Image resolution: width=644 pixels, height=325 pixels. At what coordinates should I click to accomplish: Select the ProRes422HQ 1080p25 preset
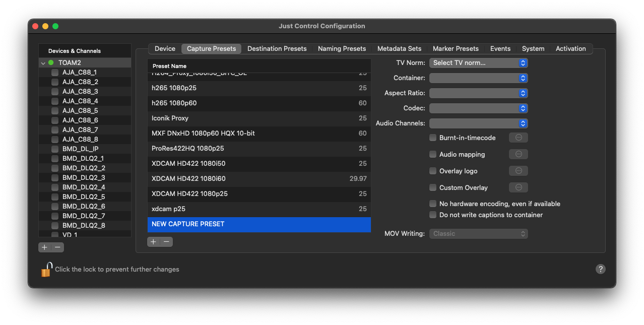(x=259, y=149)
